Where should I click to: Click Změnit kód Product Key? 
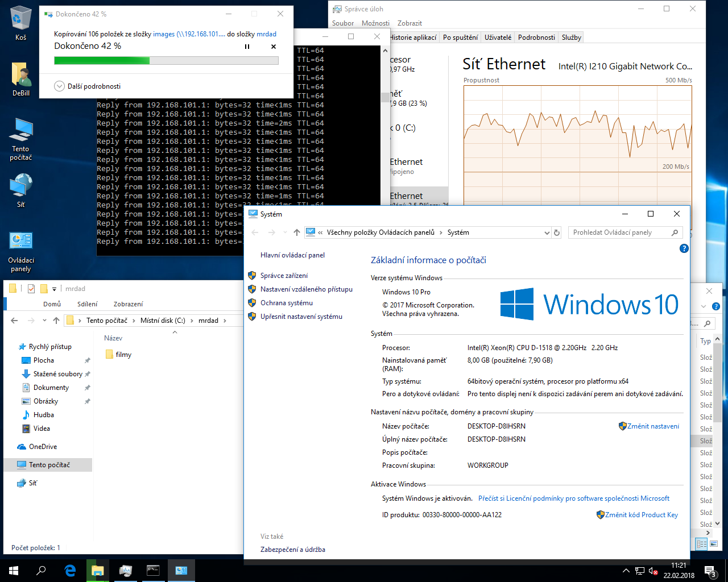pyautogui.click(x=642, y=515)
